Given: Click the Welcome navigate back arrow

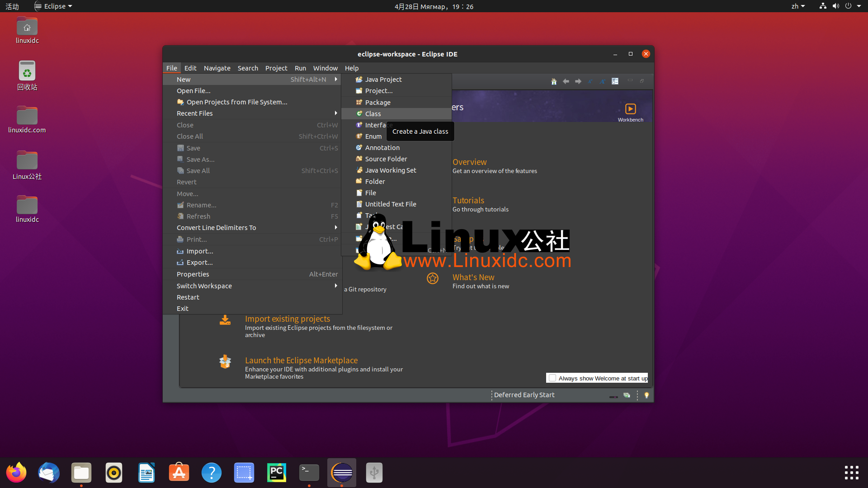Looking at the screenshot, I should [566, 81].
